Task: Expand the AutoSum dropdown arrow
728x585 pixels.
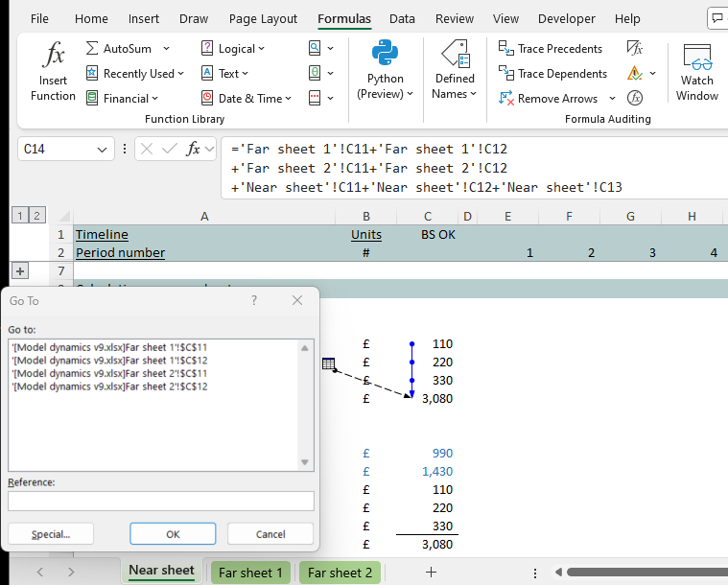Action: tap(166, 49)
